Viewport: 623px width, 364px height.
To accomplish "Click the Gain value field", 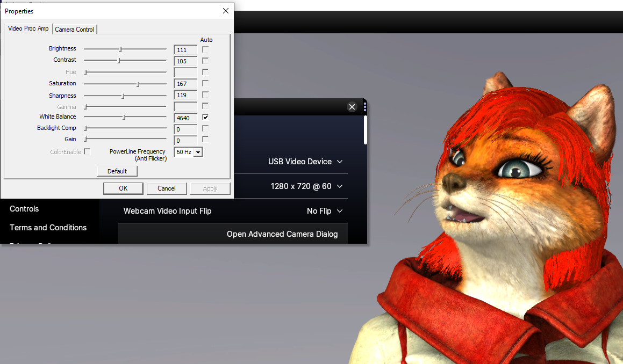I will tap(185, 141).
